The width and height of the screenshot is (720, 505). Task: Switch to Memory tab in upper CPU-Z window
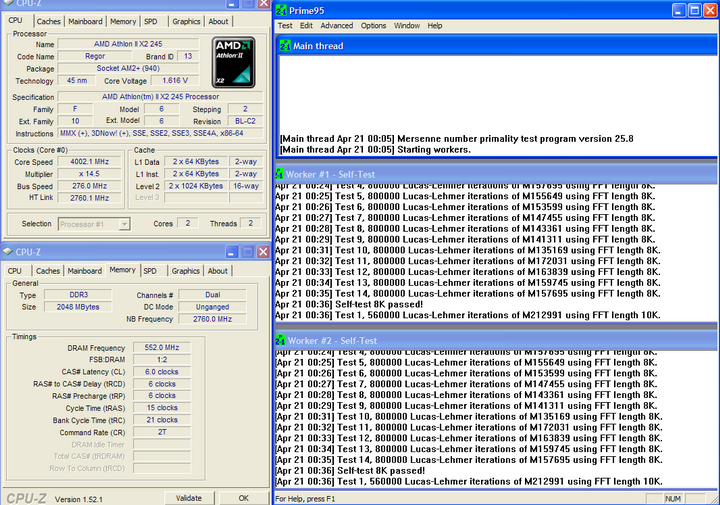(123, 22)
